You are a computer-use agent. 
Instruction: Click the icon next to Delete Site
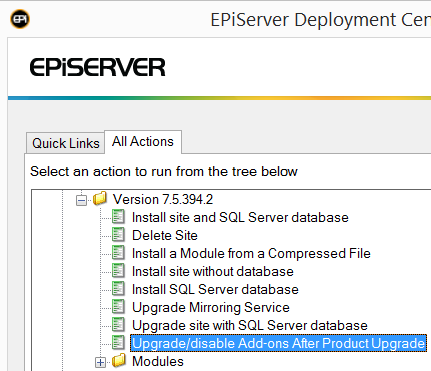tap(118, 235)
